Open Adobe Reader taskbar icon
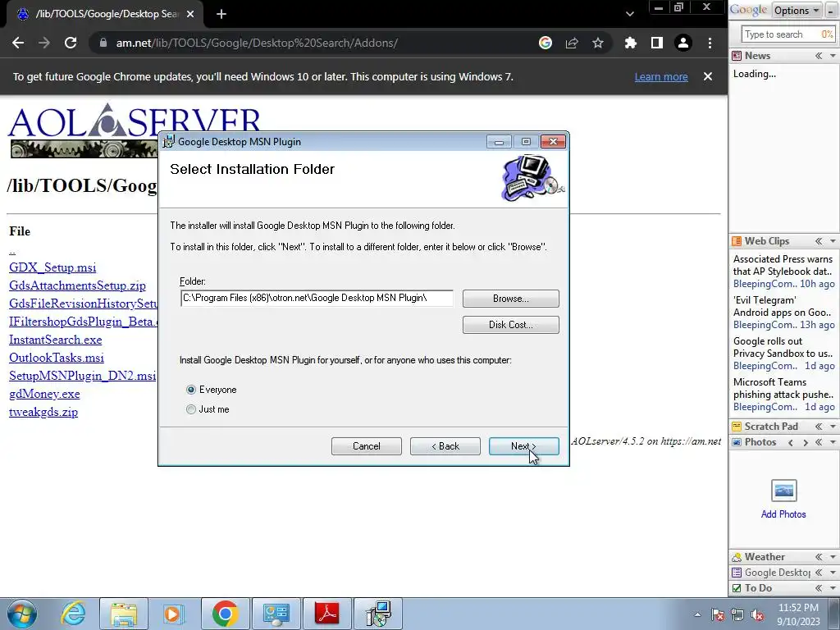 tap(327, 614)
